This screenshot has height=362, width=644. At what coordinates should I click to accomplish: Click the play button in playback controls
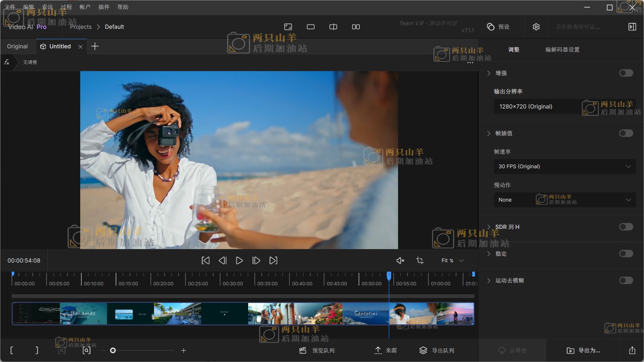[x=239, y=260]
